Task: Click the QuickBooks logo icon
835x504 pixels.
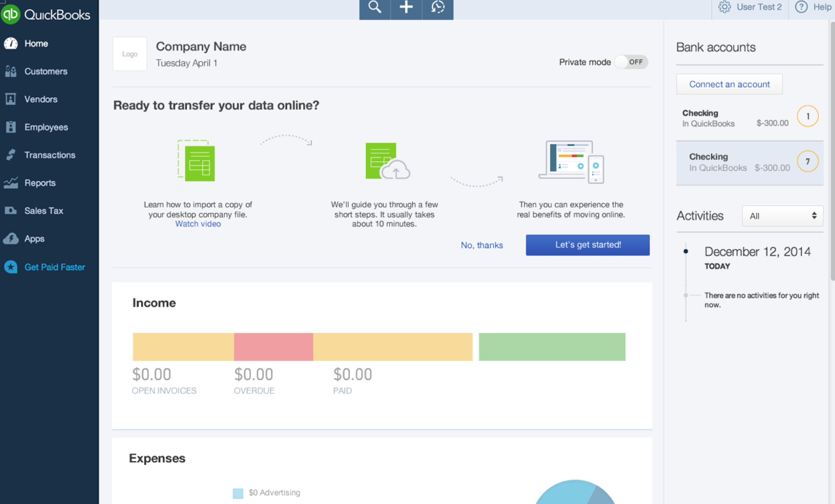Action: tap(11, 14)
